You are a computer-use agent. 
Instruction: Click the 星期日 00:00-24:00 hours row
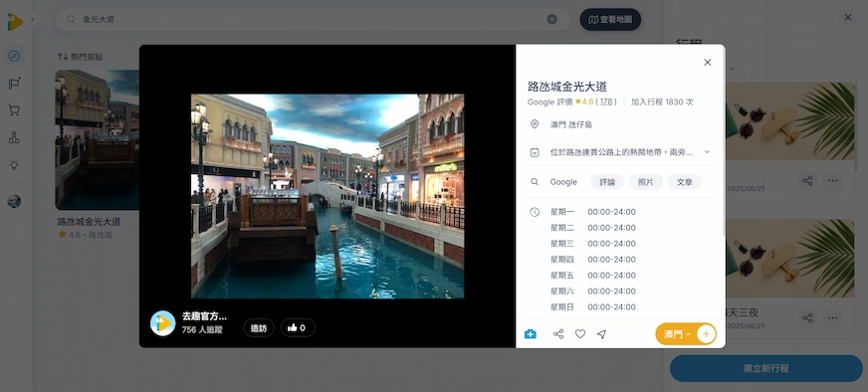point(592,307)
